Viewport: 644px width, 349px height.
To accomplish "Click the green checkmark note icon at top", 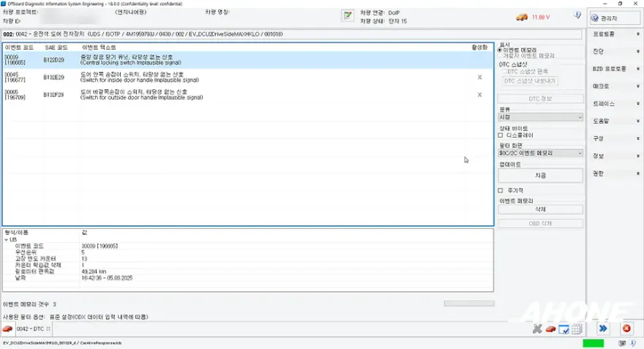I will click(348, 15).
